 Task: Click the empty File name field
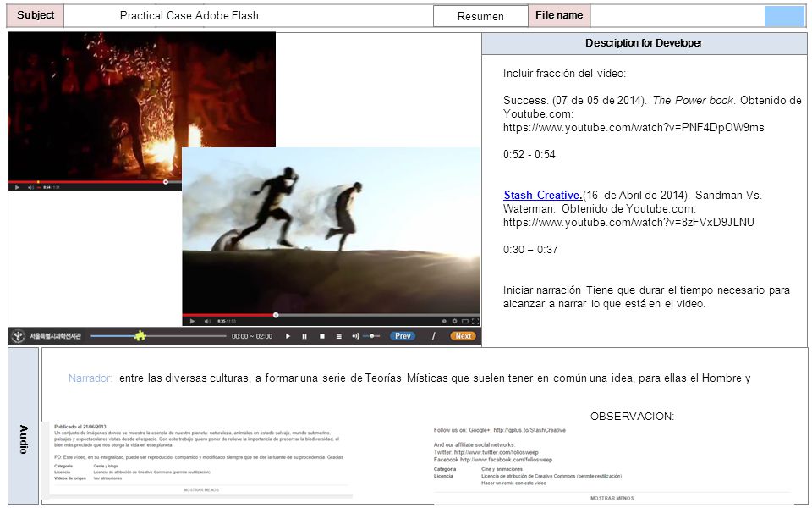[x=678, y=15]
